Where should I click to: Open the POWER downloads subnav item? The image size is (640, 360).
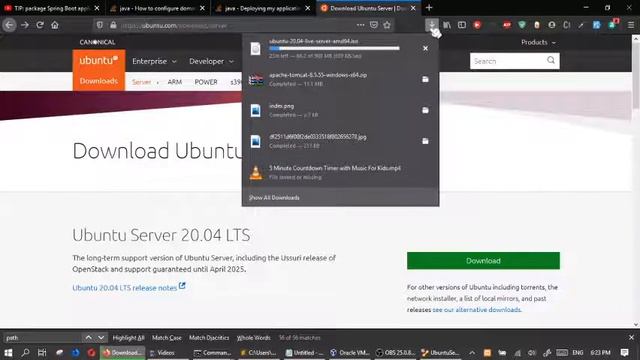pos(206,82)
